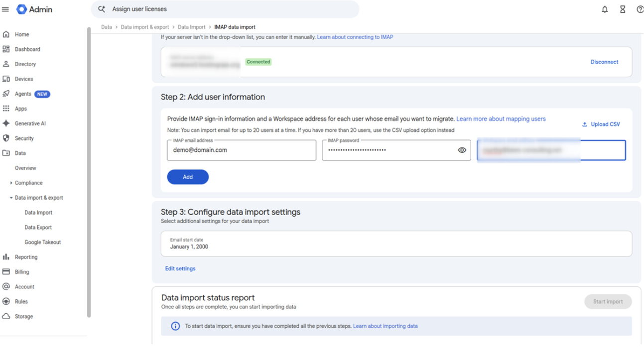This screenshot has height=355, width=644.
Task: Click the Dashboard grid icon
Action: (x=6, y=49)
